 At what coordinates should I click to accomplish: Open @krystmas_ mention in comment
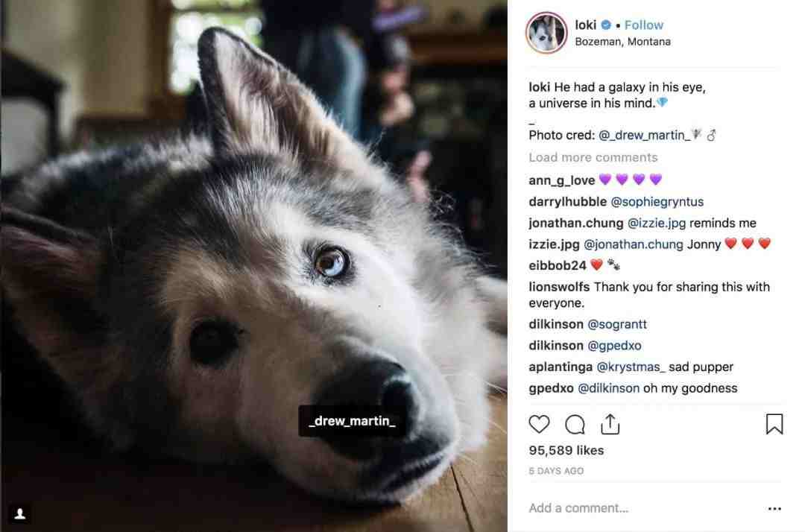pyautogui.click(x=631, y=367)
